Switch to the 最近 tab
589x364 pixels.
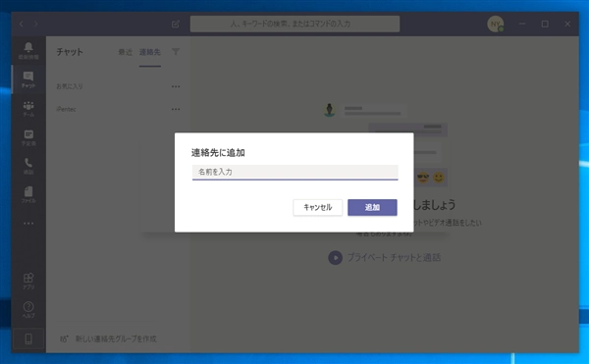125,52
